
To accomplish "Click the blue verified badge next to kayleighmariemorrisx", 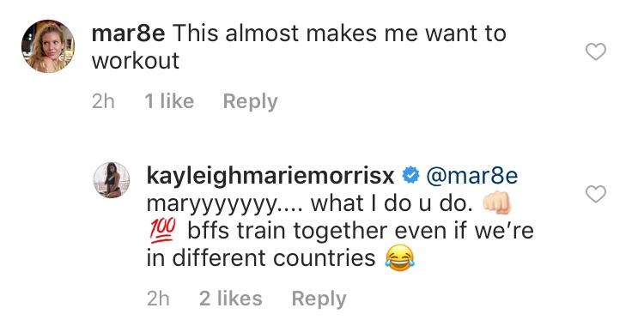I will (x=410, y=176).
